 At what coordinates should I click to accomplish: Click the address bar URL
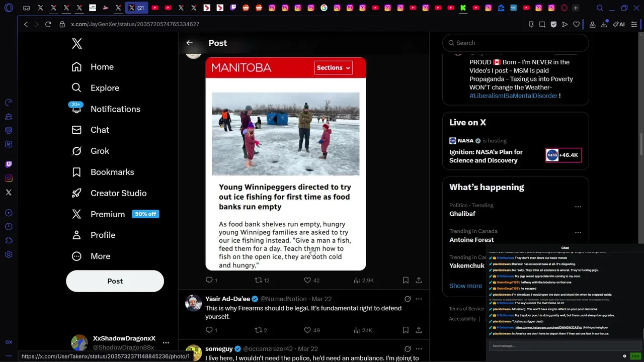pos(135,24)
